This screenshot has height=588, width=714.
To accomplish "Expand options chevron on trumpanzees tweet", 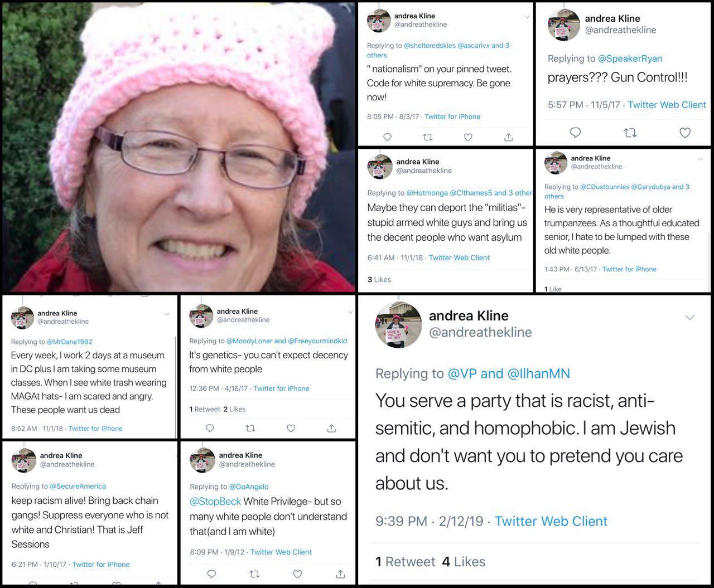I will (701, 159).
